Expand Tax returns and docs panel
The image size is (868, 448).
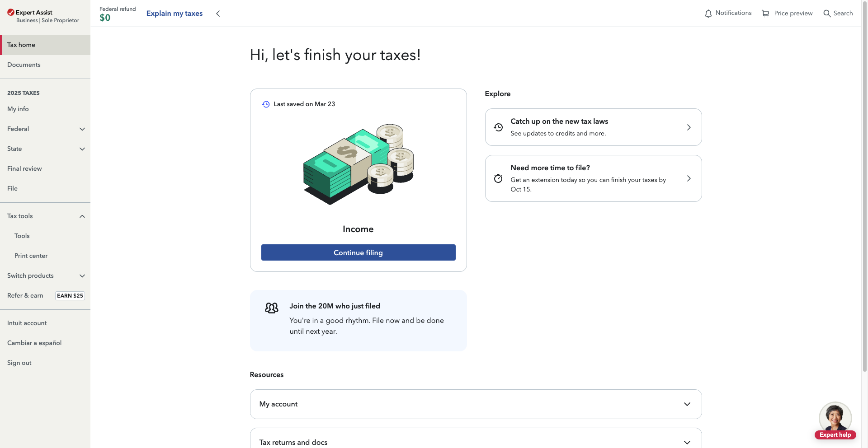[687, 442]
